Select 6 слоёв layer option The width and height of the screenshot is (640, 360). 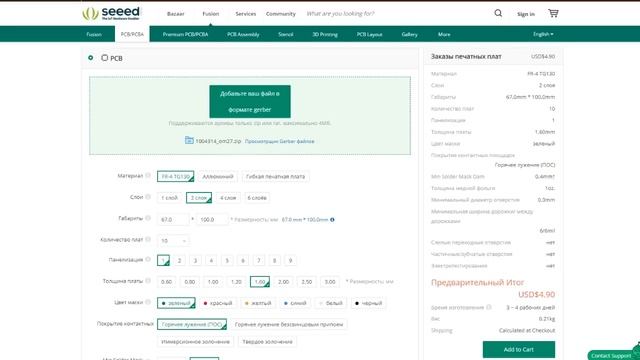point(257,198)
